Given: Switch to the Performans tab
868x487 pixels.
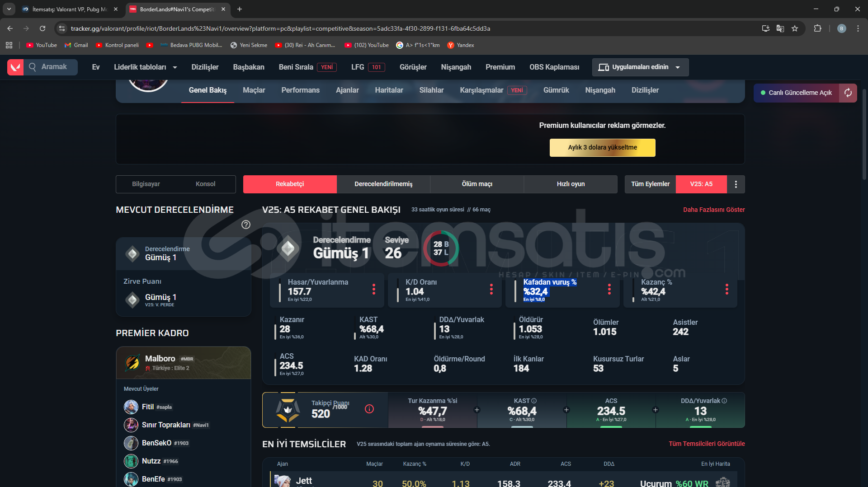Looking at the screenshot, I should coord(300,90).
